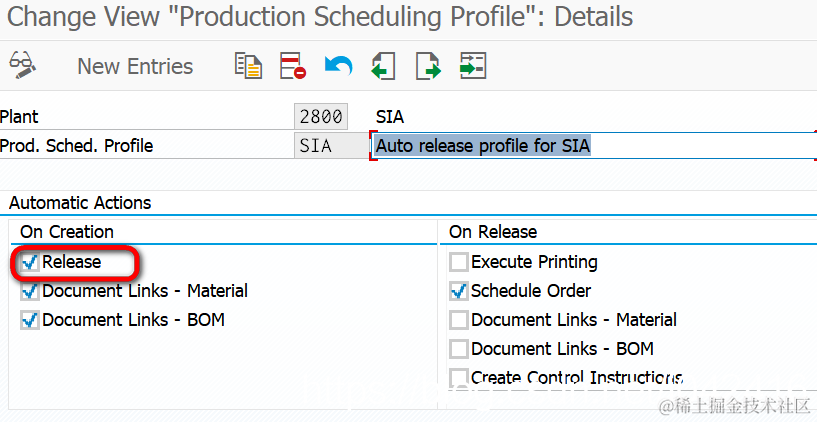Screen dimensions: 817x422
Task: Toggle Document Links - Material on creation
Action: coord(30,291)
